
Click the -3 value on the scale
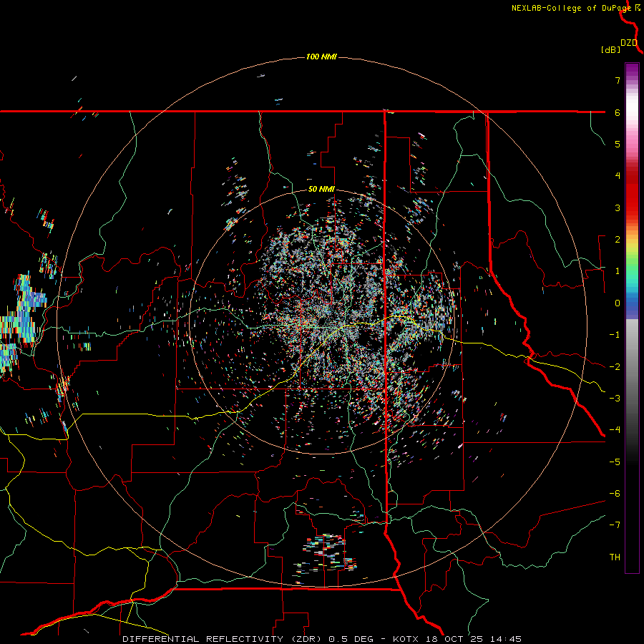point(615,399)
